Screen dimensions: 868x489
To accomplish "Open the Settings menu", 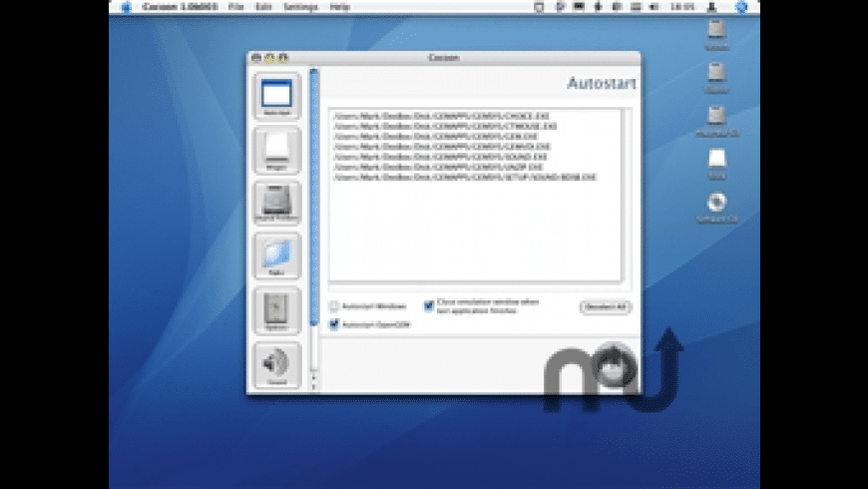I will [300, 7].
